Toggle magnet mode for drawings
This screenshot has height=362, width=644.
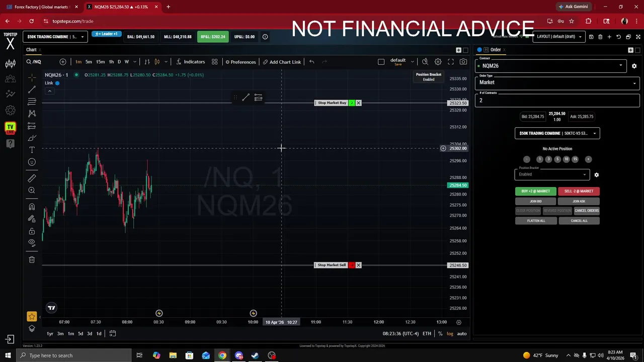click(x=32, y=207)
